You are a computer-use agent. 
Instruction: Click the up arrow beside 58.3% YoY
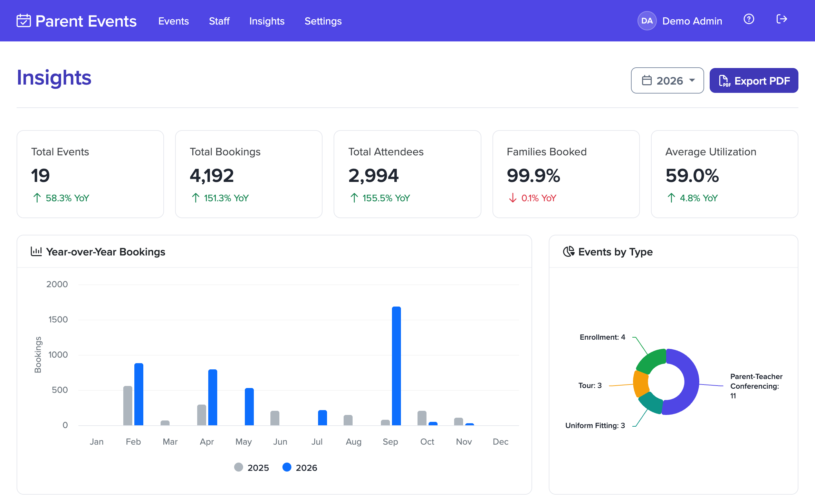tap(37, 198)
